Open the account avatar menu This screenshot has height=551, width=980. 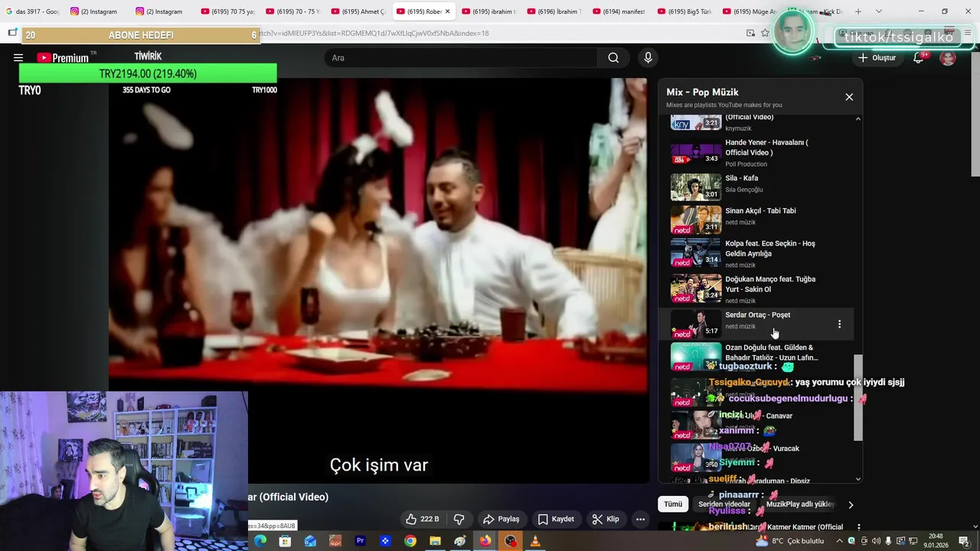click(948, 58)
